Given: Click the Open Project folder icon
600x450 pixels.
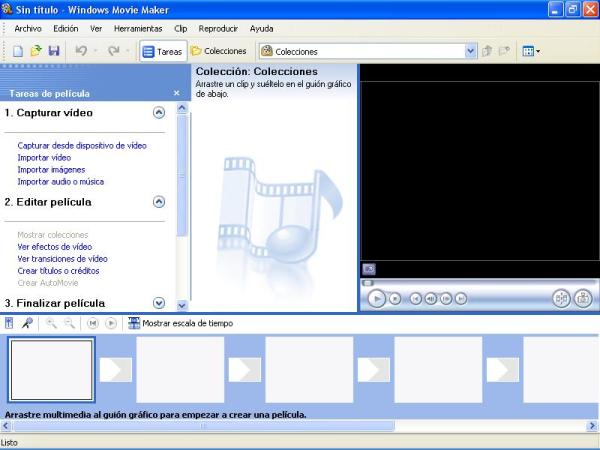Looking at the screenshot, I should pos(36,51).
